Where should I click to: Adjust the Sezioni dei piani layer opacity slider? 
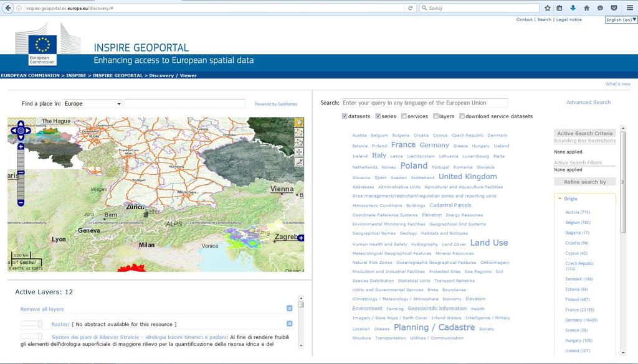pyautogui.click(x=31, y=337)
